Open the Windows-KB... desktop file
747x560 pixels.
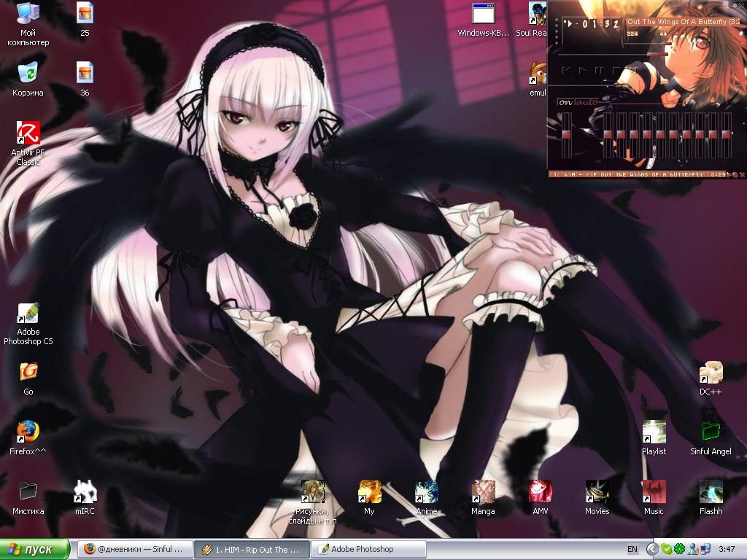click(484, 20)
